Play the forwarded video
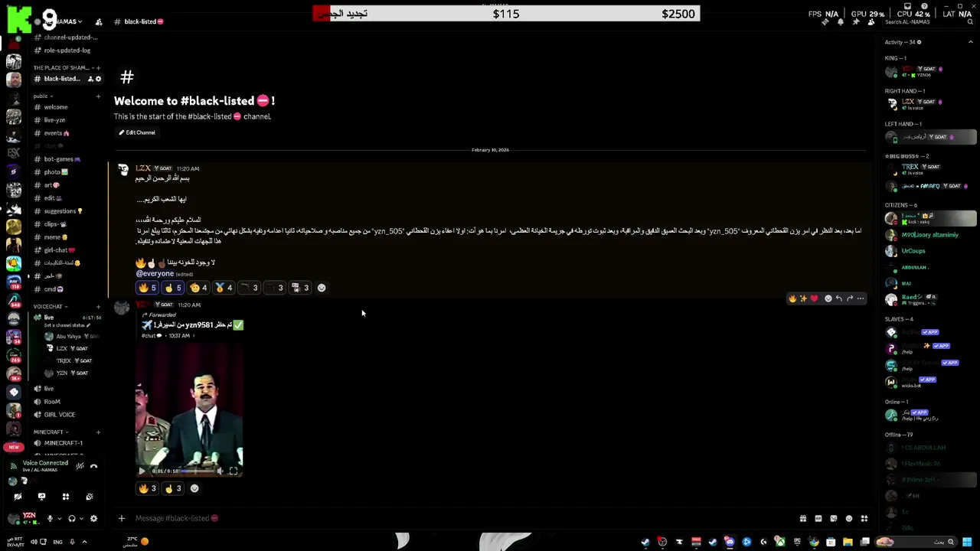Image resolution: width=980 pixels, height=551 pixels. point(142,471)
